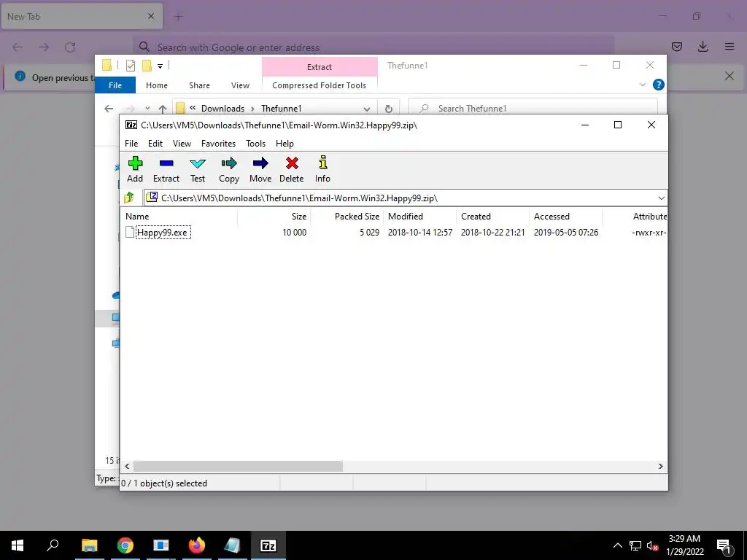Open File Explorer from the taskbar
The image size is (747, 560).
point(90,545)
